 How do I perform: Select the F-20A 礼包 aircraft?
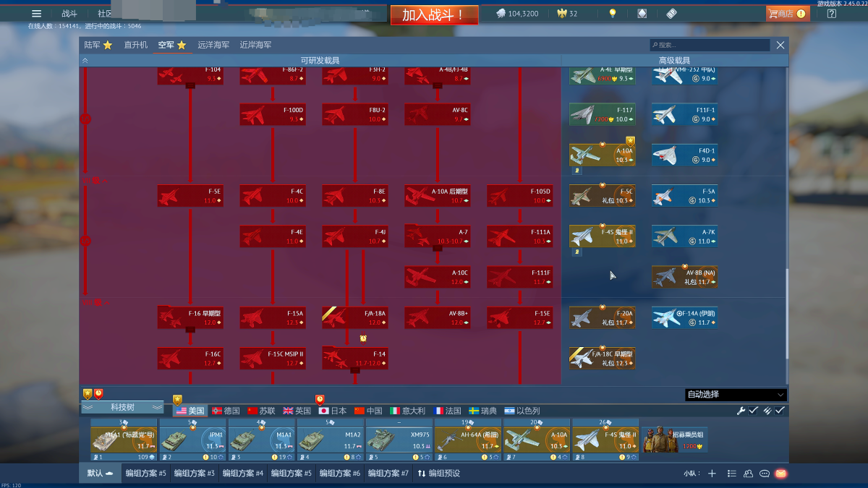(603, 317)
